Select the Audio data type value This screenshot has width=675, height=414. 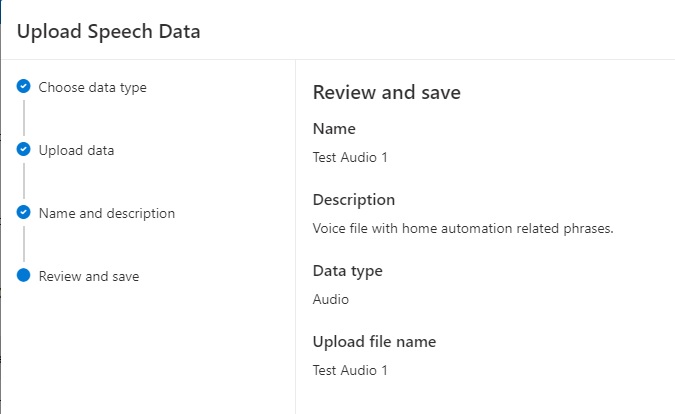[331, 298]
